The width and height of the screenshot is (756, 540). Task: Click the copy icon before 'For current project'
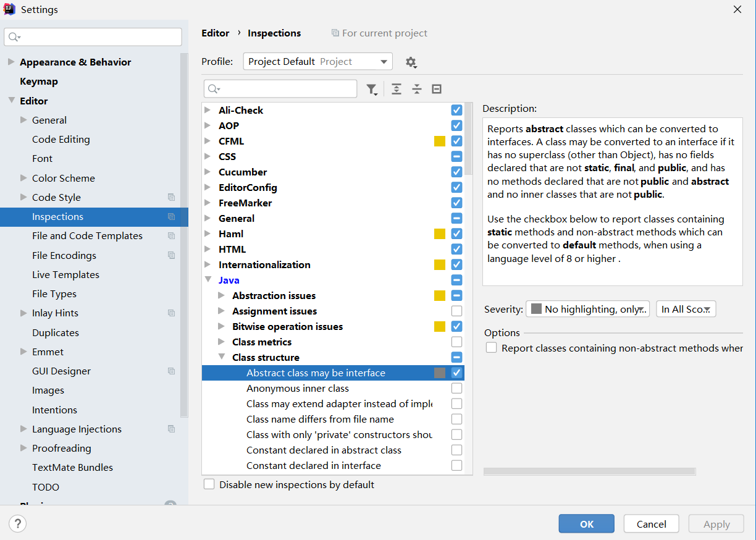[x=335, y=33]
